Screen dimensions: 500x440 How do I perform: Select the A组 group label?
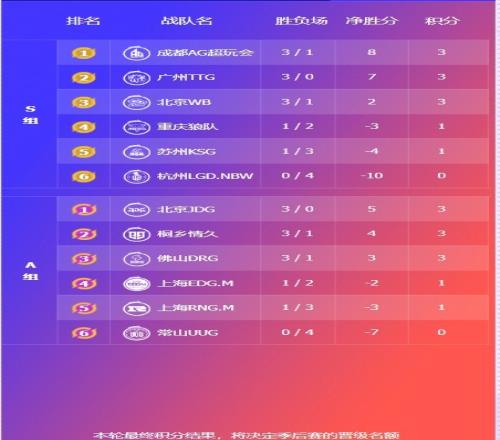(30, 271)
